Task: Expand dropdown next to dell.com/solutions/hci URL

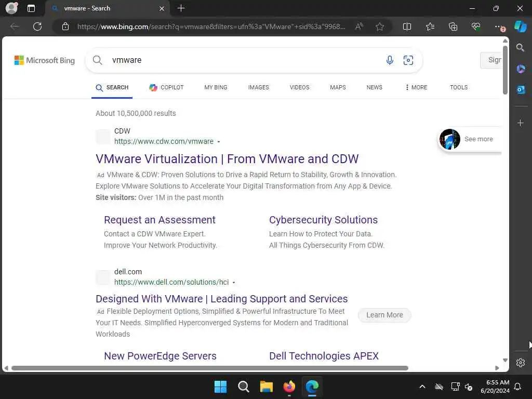Action: pos(234,283)
